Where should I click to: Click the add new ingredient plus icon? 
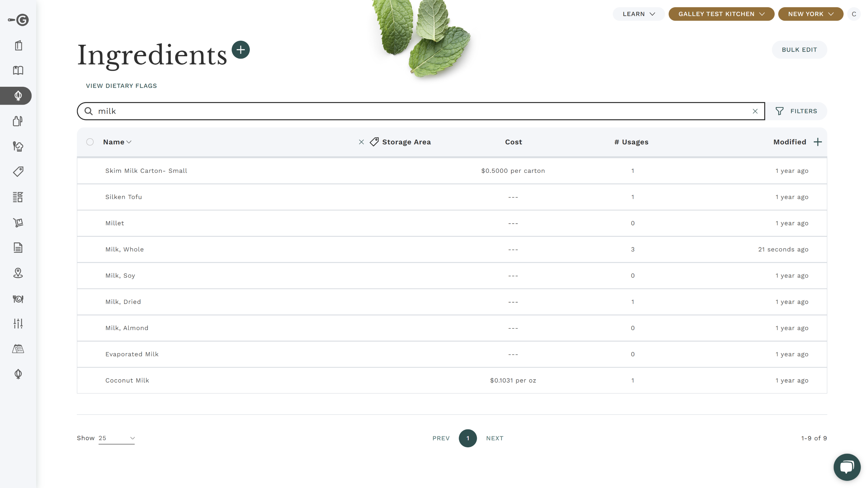(x=240, y=50)
